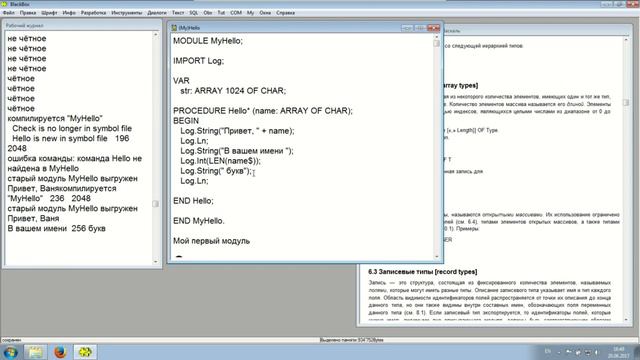The image size is (640, 360).
Task: Click the BlackBox application icon in title bar
Action: point(4,4)
